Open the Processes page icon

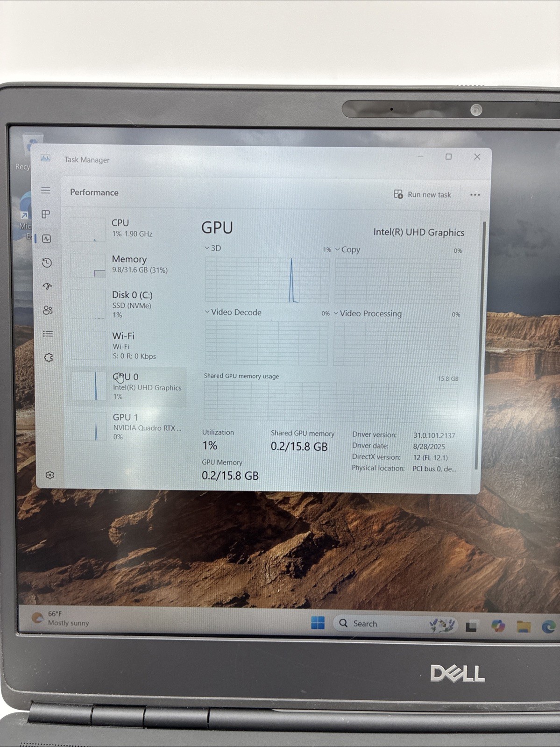point(46,214)
